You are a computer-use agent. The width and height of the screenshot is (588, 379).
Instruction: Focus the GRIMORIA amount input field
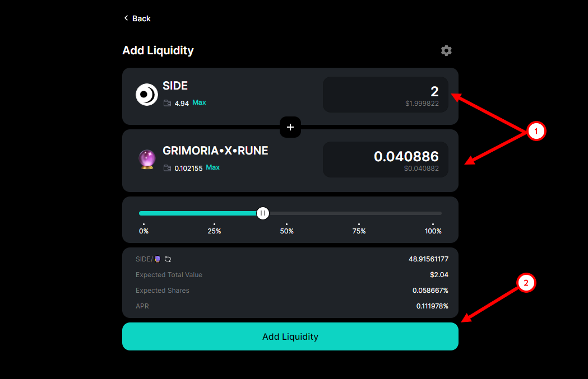pos(386,160)
